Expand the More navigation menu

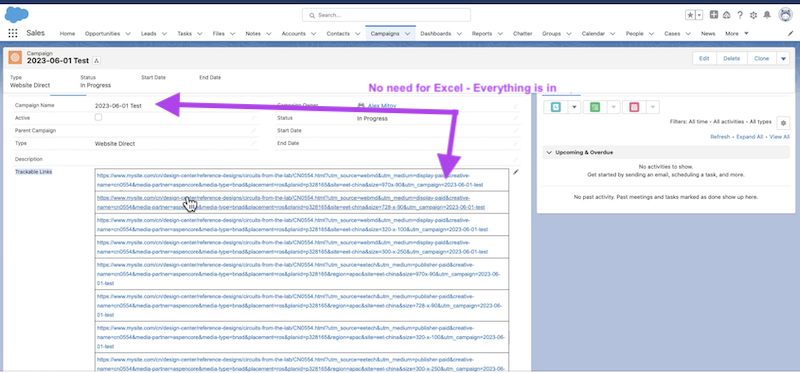737,34
